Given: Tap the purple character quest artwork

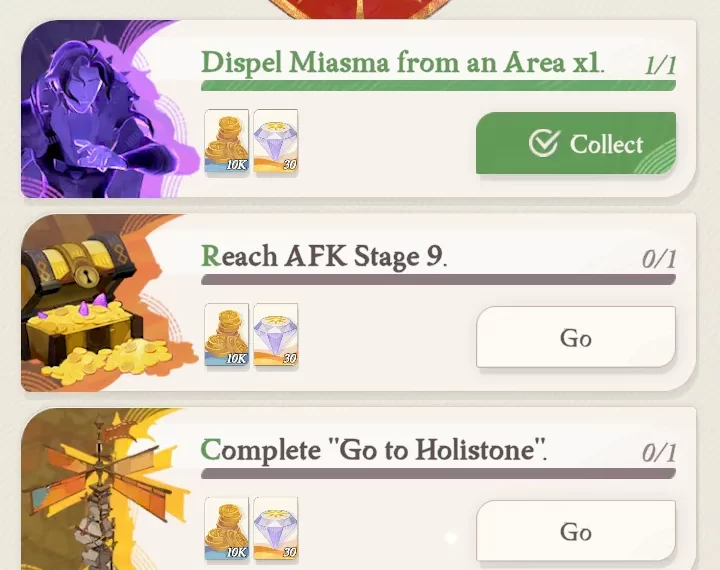Looking at the screenshot, I should [x=108, y=110].
